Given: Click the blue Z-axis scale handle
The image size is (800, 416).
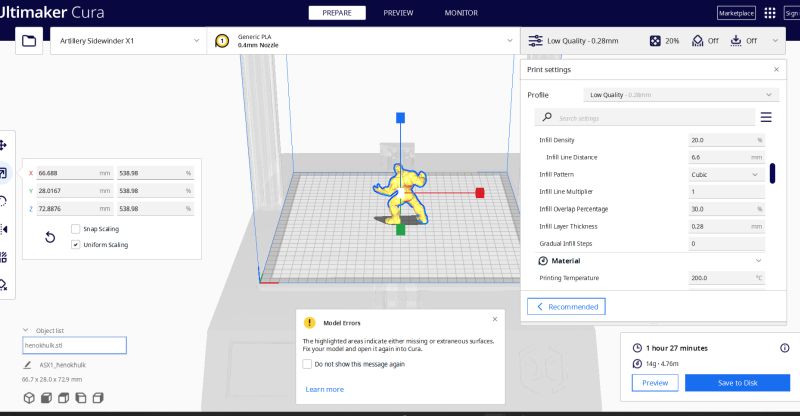Looking at the screenshot, I should coord(401,118).
